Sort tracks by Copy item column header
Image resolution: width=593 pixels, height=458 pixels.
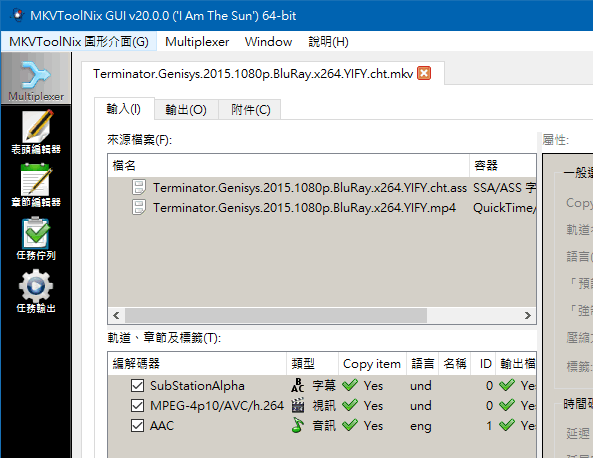point(372,364)
